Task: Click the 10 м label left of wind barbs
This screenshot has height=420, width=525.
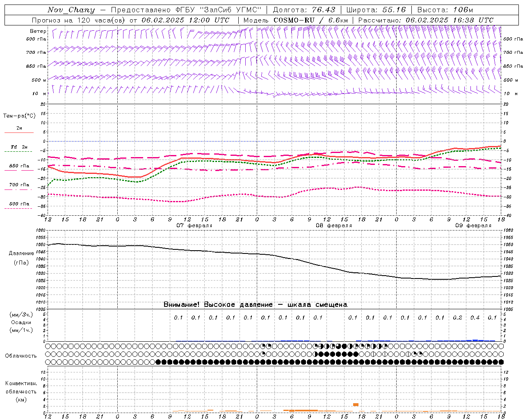Action: (x=39, y=94)
